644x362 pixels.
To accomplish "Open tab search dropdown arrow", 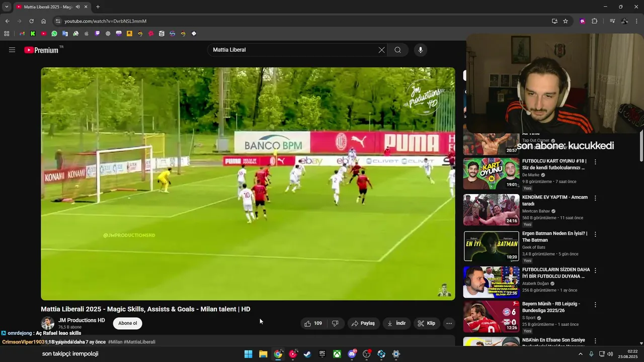I will pos(7,7).
